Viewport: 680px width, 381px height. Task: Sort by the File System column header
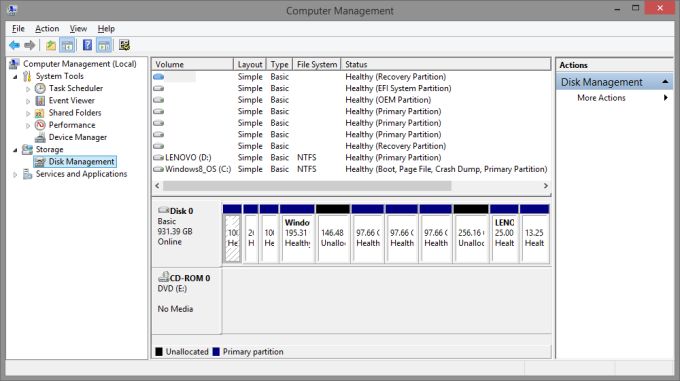point(317,64)
